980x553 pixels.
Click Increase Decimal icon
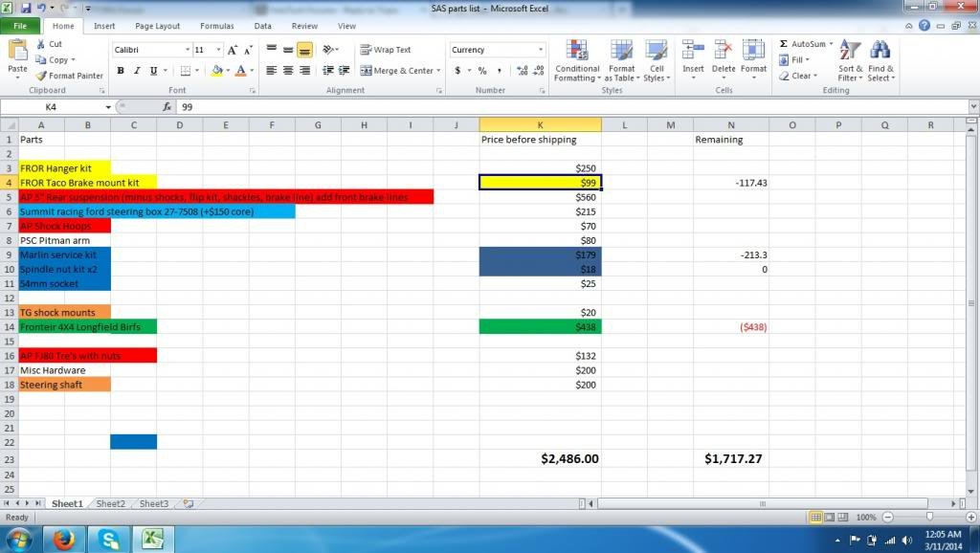(x=523, y=71)
